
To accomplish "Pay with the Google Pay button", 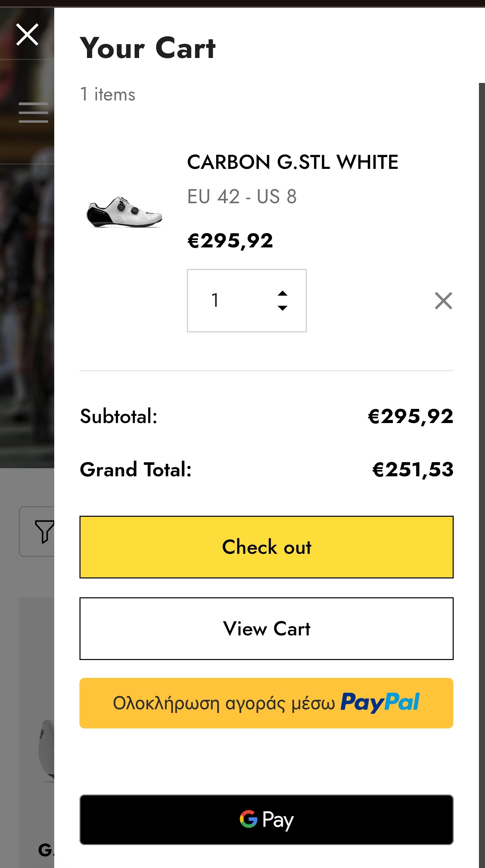I will [266, 820].
